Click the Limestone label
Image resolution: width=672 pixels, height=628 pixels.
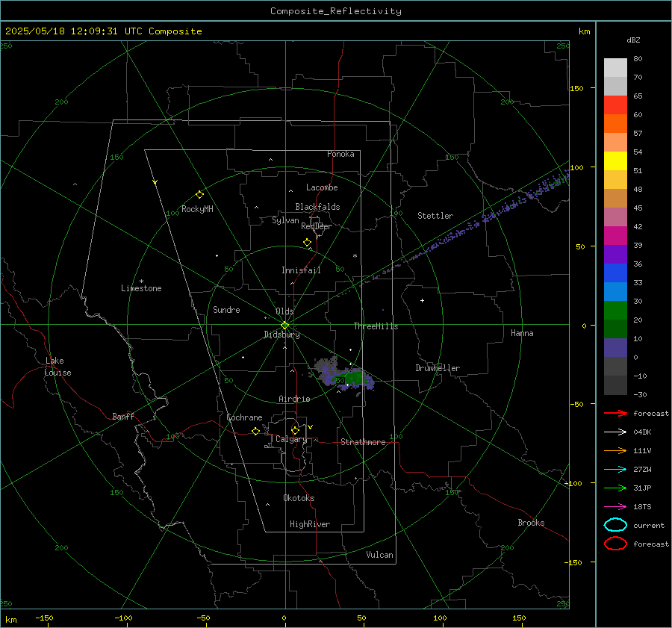tap(141, 288)
